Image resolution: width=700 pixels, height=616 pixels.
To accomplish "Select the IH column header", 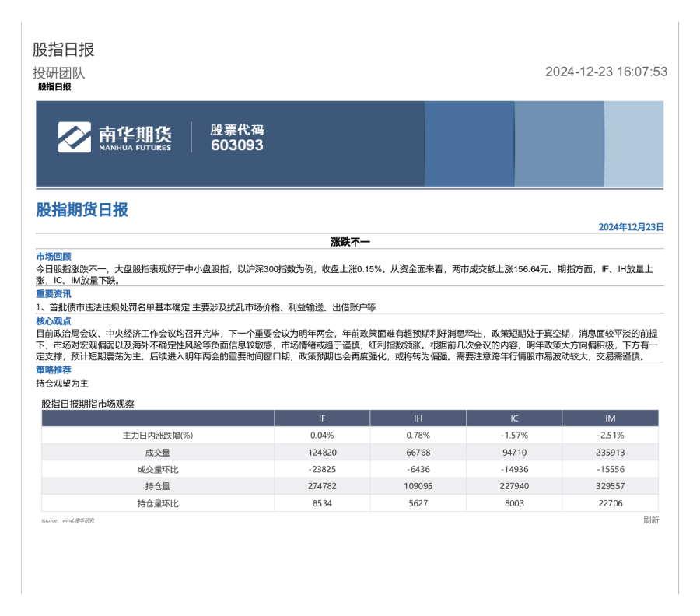I will click(418, 418).
